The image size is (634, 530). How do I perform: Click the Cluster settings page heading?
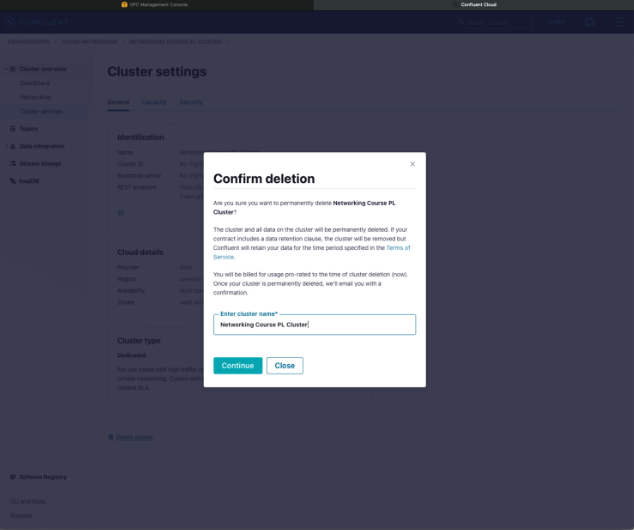(x=157, y=72)
